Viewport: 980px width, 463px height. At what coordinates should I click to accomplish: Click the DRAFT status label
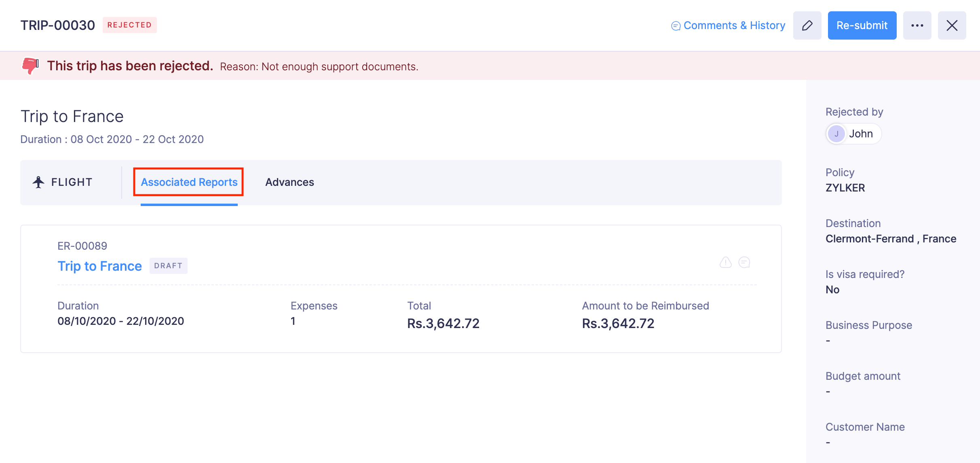coord(168,266)
